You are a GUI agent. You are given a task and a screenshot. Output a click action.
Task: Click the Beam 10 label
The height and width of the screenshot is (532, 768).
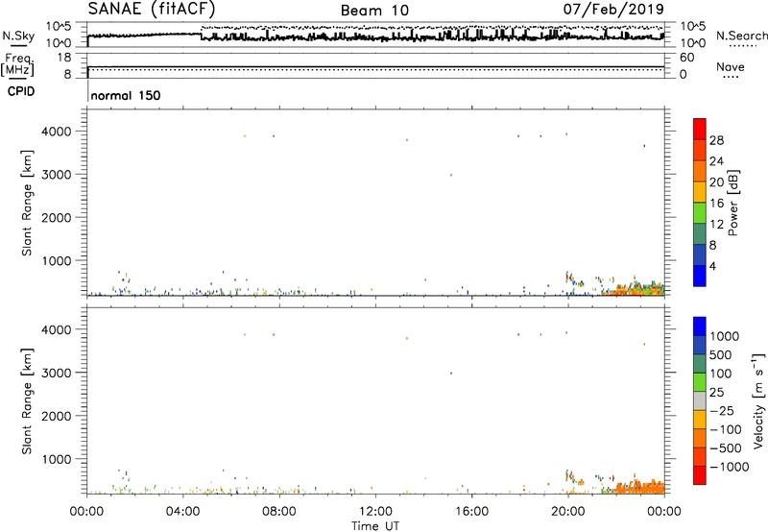[x=374, y=11]
